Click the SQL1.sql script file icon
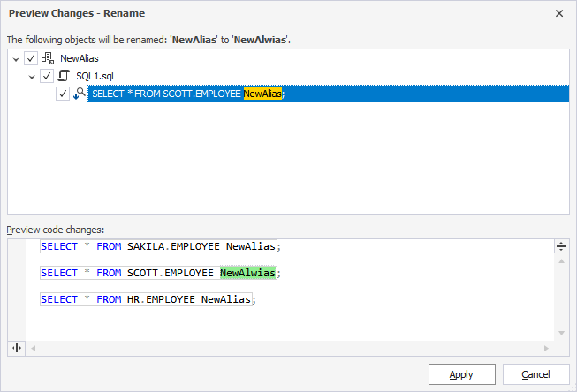The height and width of the screenshot is (392, 577). [63, 76]
